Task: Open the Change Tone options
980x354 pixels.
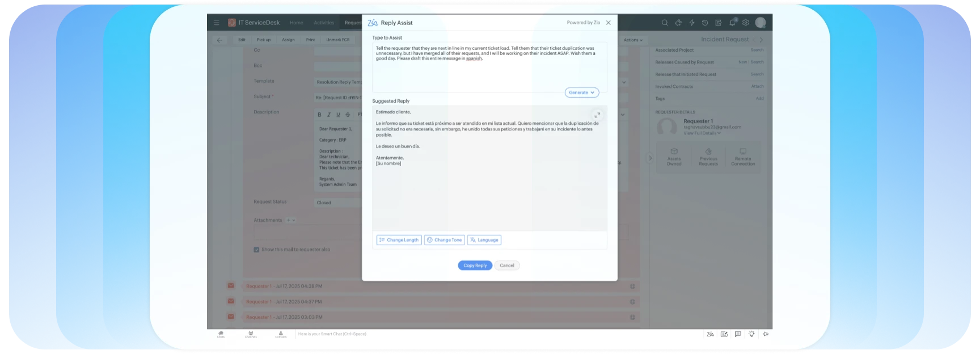Action: (445, 240)
